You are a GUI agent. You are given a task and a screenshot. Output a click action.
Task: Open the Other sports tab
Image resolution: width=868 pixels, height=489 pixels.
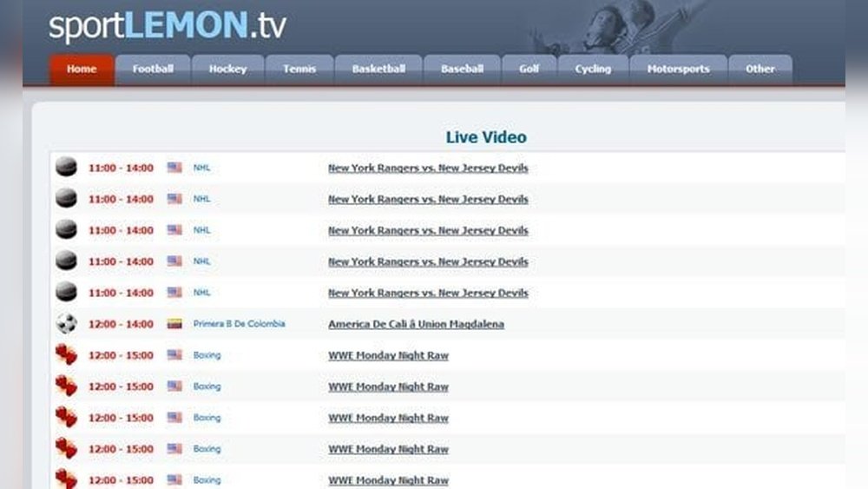[x=759, y=69]
